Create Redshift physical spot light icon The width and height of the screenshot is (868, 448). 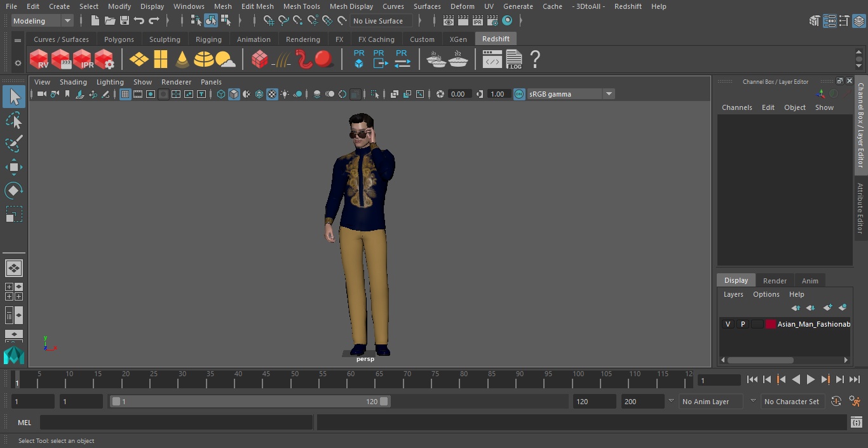coord(182,60)
